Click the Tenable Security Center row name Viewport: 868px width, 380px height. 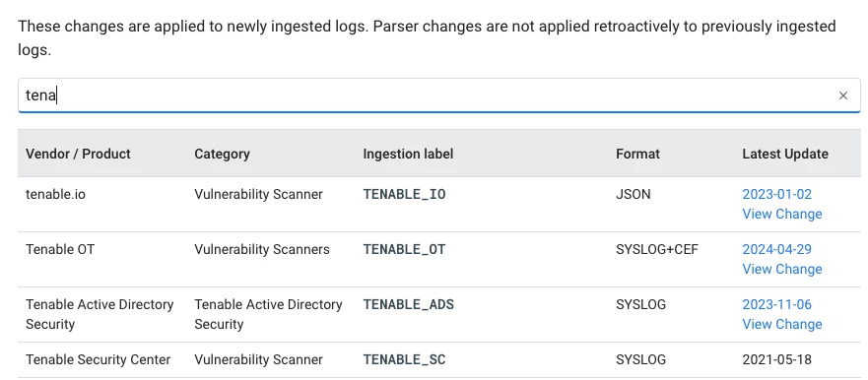pyautogui.click(x=98, y=360)
